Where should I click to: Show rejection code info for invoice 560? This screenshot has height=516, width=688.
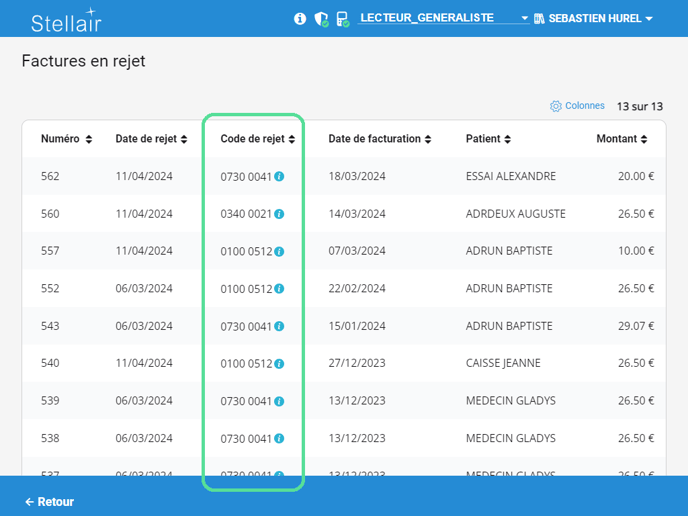279,214
